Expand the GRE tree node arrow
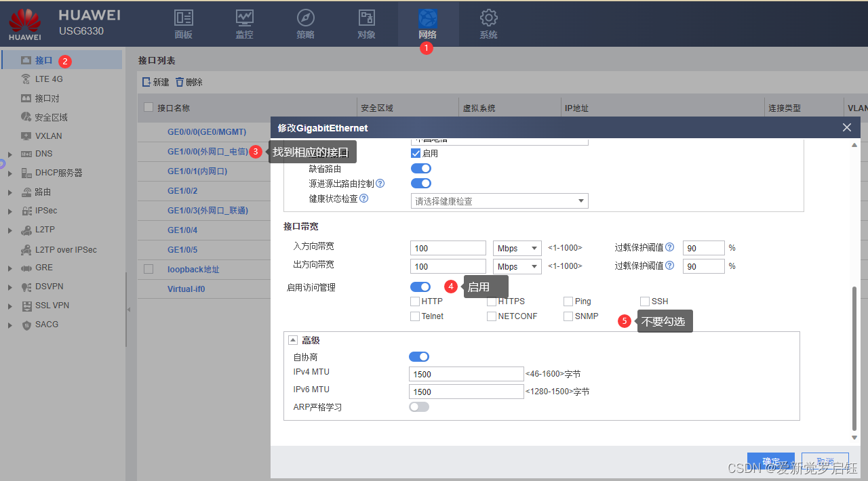This screenshot has width=868, height=481. pyautogui.click(x=9, y=268)
